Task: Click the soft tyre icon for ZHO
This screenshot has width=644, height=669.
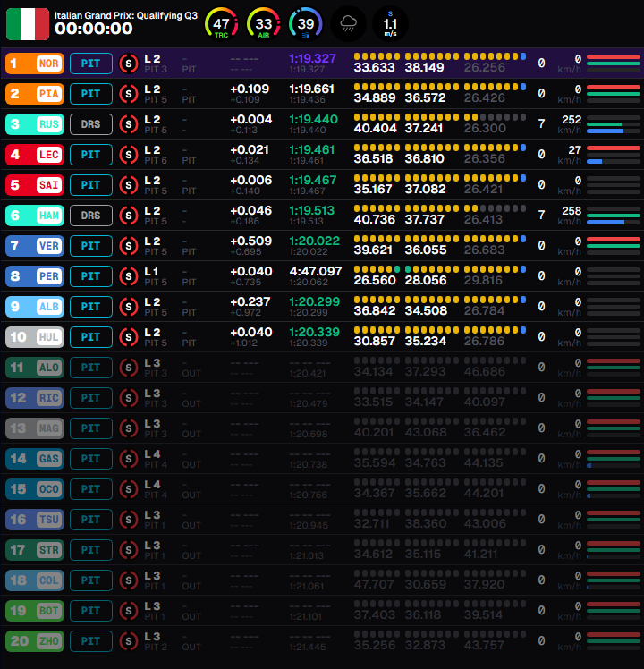Action: click(129, 641)
